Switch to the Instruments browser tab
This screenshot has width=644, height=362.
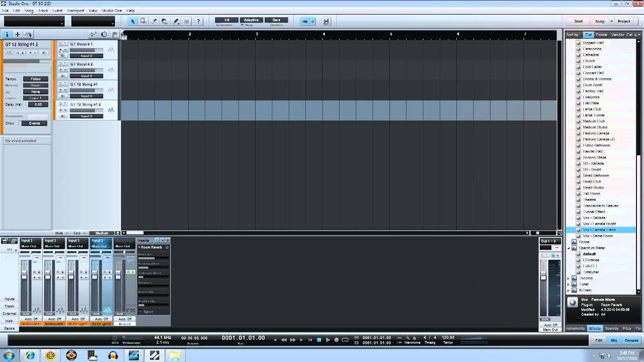[x=575, y=328]
